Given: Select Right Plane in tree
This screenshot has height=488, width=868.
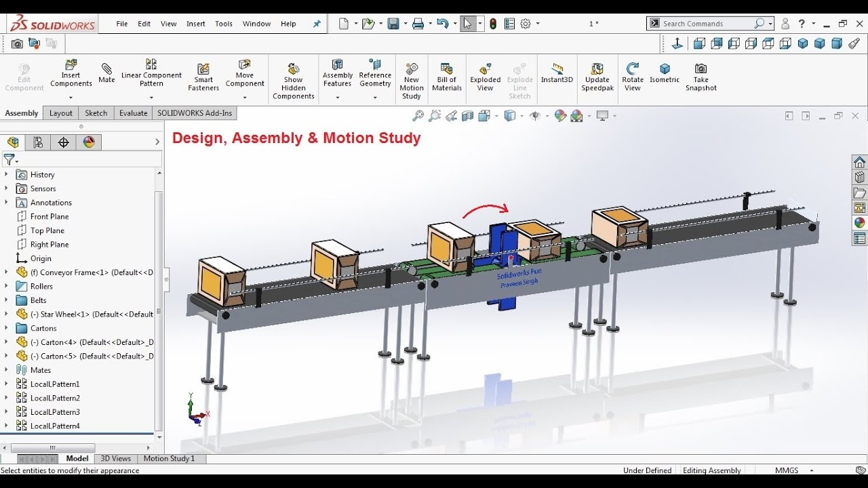Looking at the screenshot, I should coord(50,244).
